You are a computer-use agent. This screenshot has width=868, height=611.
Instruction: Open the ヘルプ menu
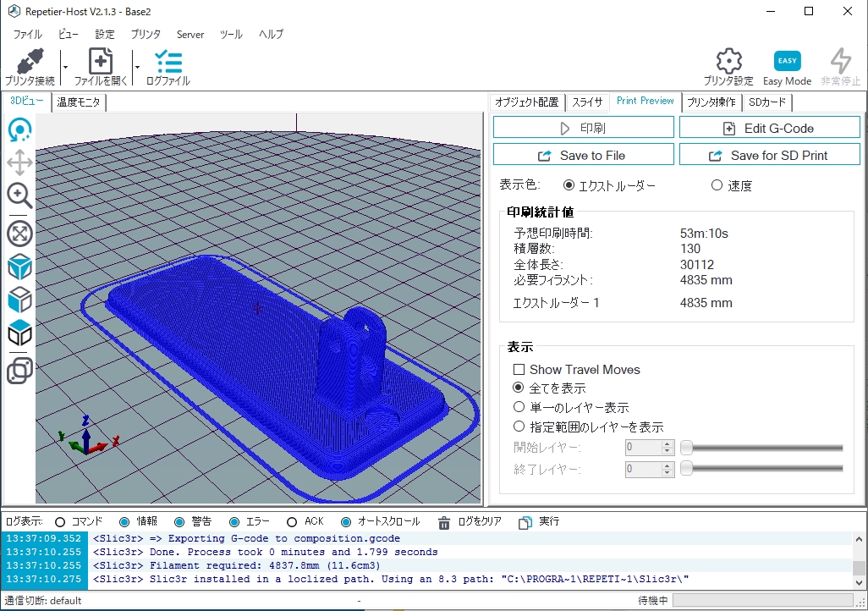pos(272,35)
